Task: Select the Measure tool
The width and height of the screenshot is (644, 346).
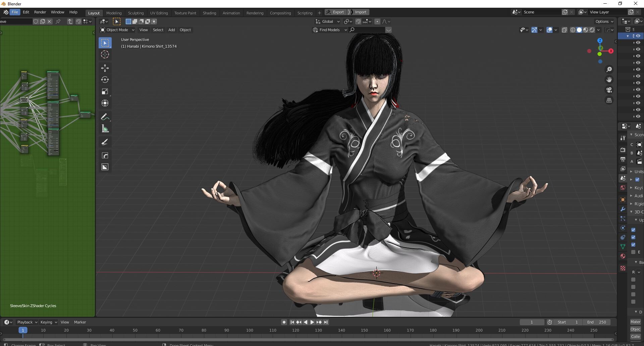Action: pos(105,129)
